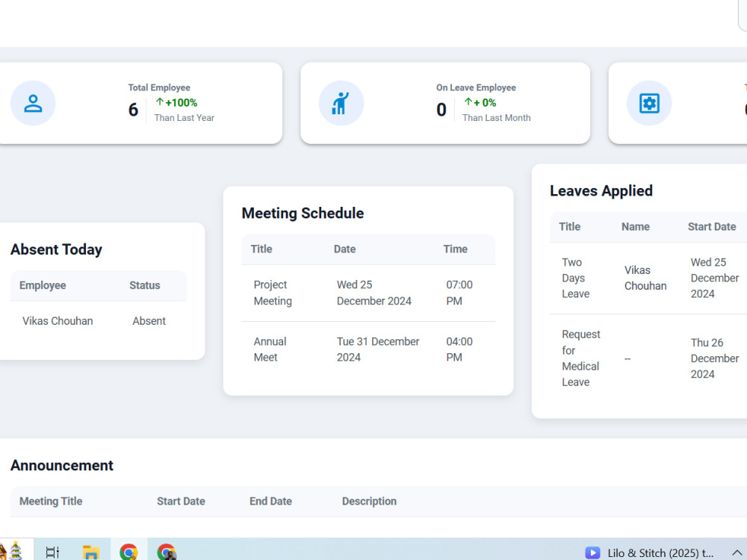Viewport: 747px width, 560px height.
Task: Open the Chrome icon with profile picture
Action: coord(167,552)
